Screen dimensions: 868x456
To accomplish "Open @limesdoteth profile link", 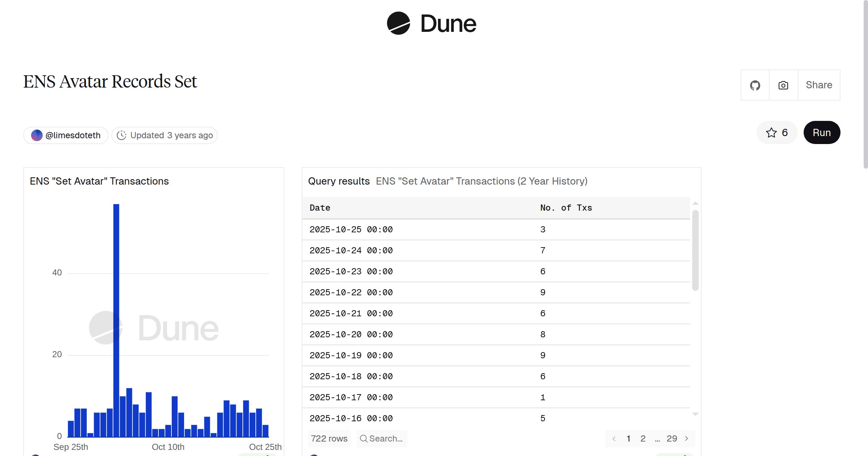I will [x=73, y=135].
